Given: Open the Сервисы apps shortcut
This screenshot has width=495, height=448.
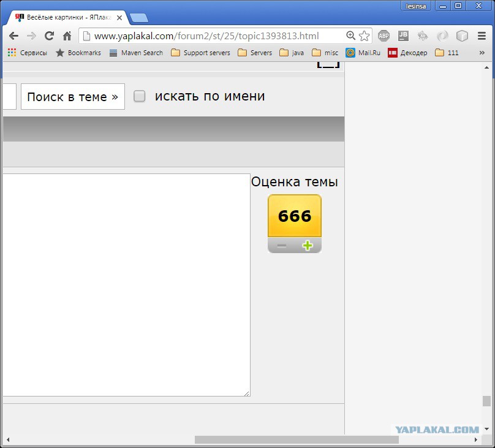Looking at the screenshot, I should (28, 53).
